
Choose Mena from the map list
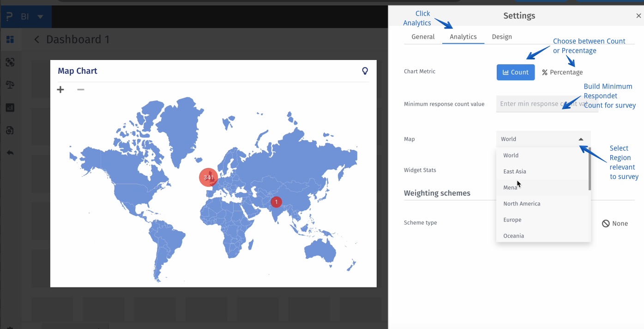(510, 187)
